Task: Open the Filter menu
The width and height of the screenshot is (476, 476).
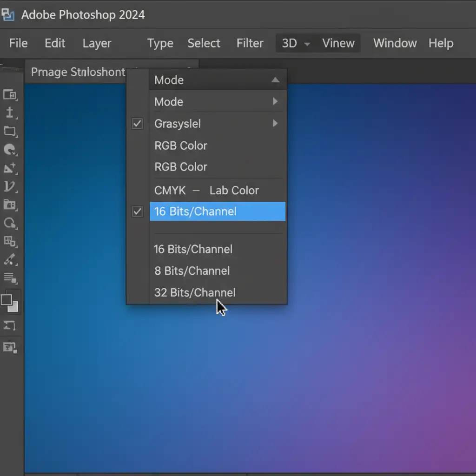Action: pyautogui.click(x=250, y=43)
